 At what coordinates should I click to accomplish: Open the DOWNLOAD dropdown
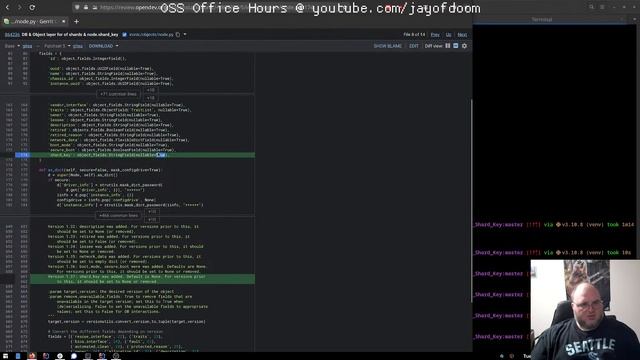pos(104,46)
